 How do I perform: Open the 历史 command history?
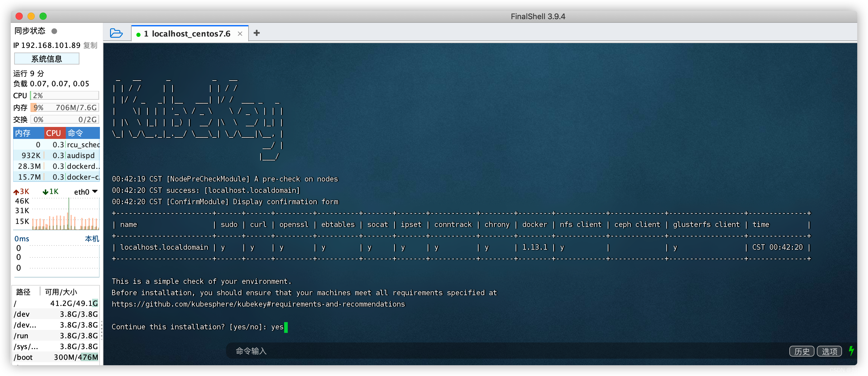pyautogui.click(x=801, y=351)
